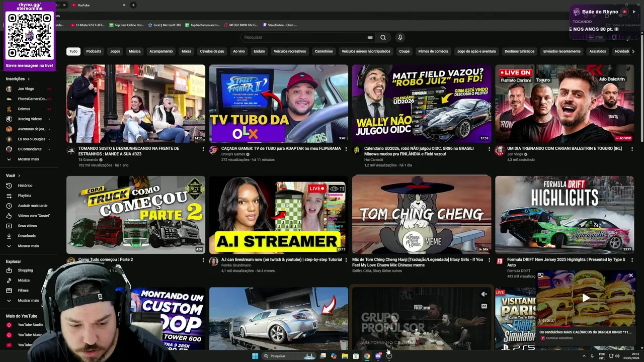Expand the miniplayer to full page

click(x=540, y=276)
